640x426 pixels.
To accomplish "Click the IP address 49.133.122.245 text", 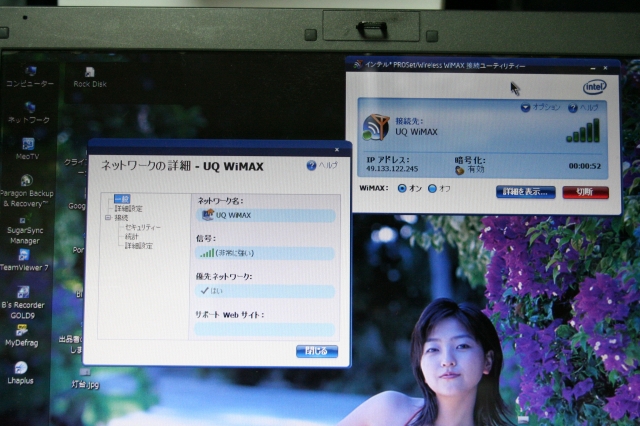I will 392,169.
